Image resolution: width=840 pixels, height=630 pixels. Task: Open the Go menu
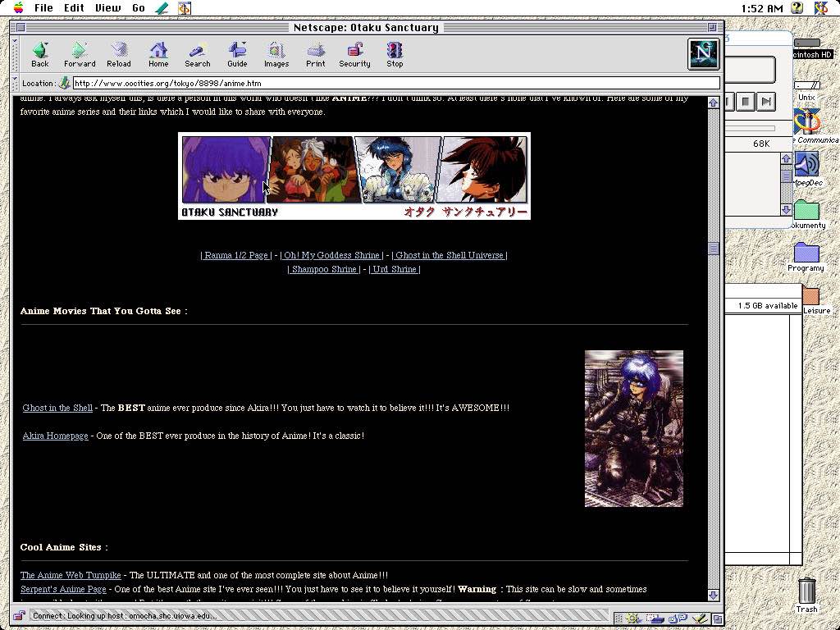138,8
